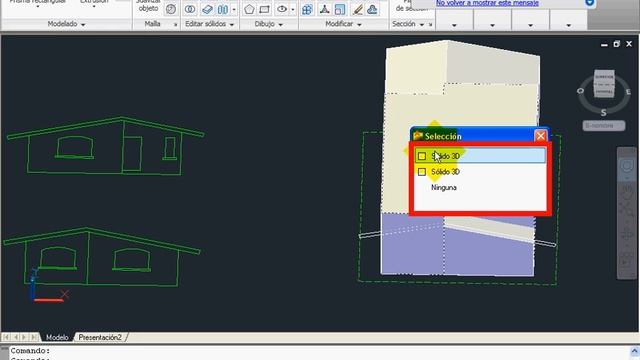Click the No volver a mostrar este mensaje link
Screen dimensions: 640x360
[487, 3]
